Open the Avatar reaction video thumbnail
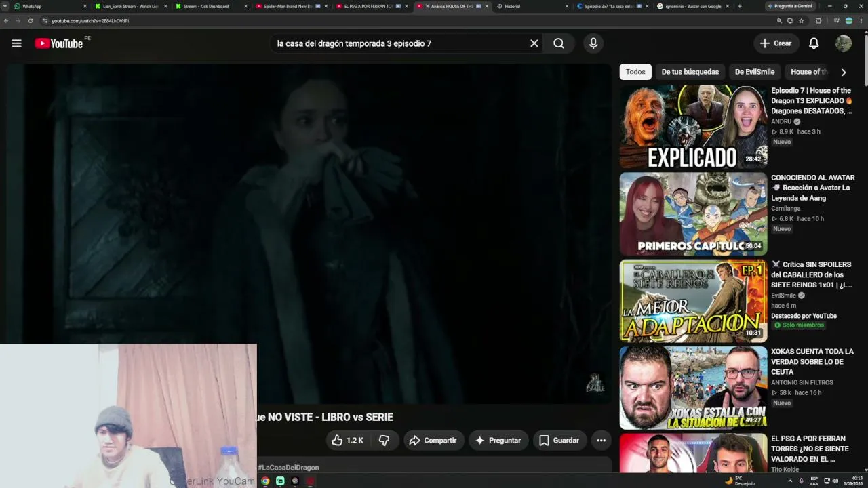Screen dimensions: 868x488 pos(693,213)
